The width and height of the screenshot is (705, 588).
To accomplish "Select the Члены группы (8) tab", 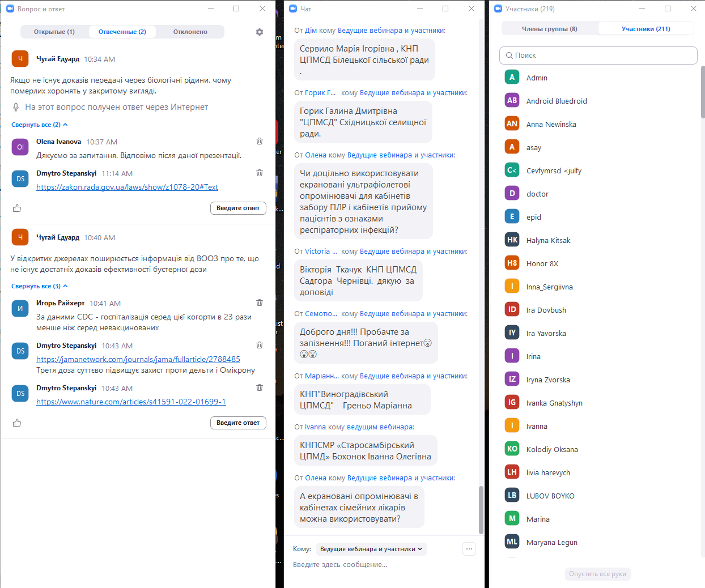I will pos(549,29).
